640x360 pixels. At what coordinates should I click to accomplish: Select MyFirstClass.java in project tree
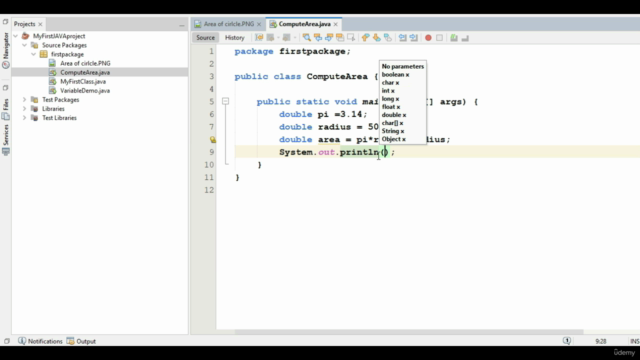pos(83,81)
